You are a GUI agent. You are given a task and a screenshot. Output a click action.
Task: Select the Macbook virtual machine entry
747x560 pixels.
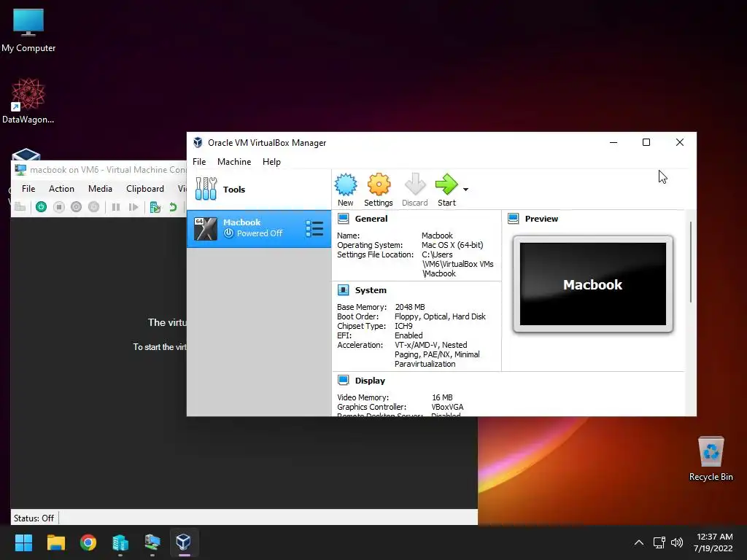point(259,228)
